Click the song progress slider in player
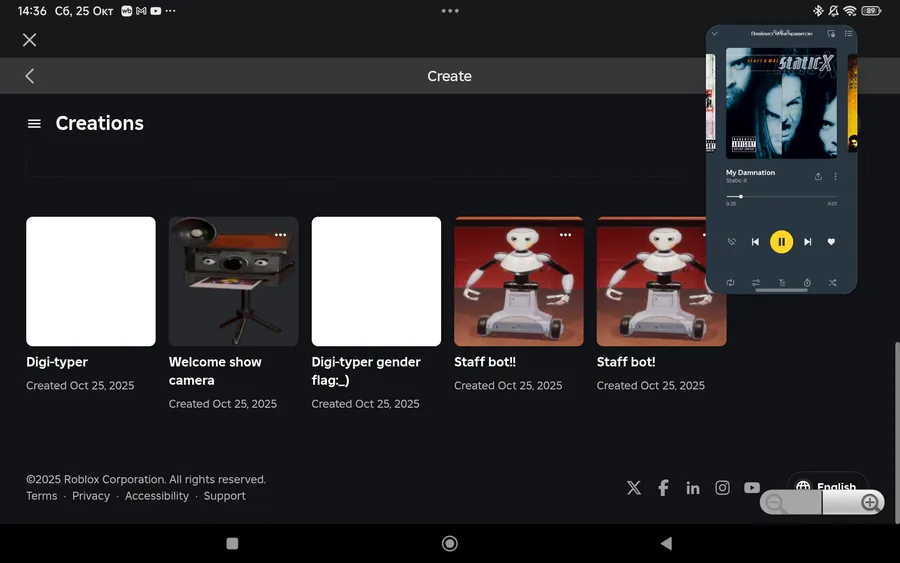The height and width of the screenshot is (563, 900). click(781, 196)
